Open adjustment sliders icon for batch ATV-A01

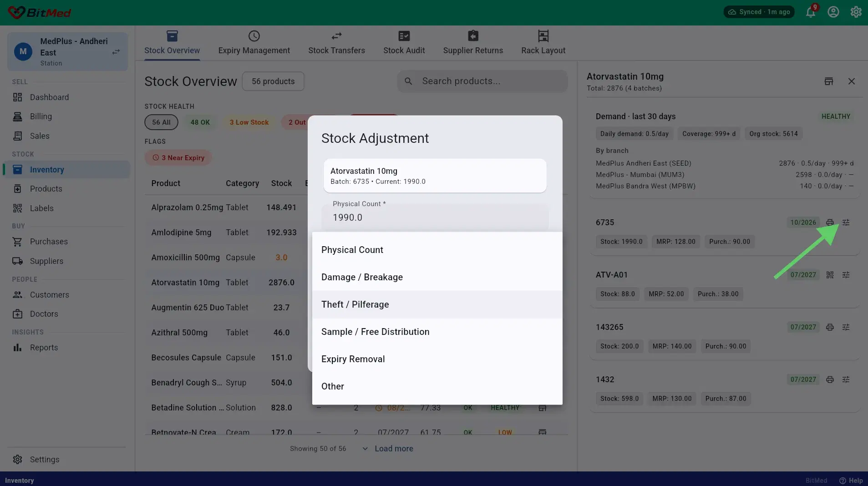pyautogui.click(x=846, y=275)
